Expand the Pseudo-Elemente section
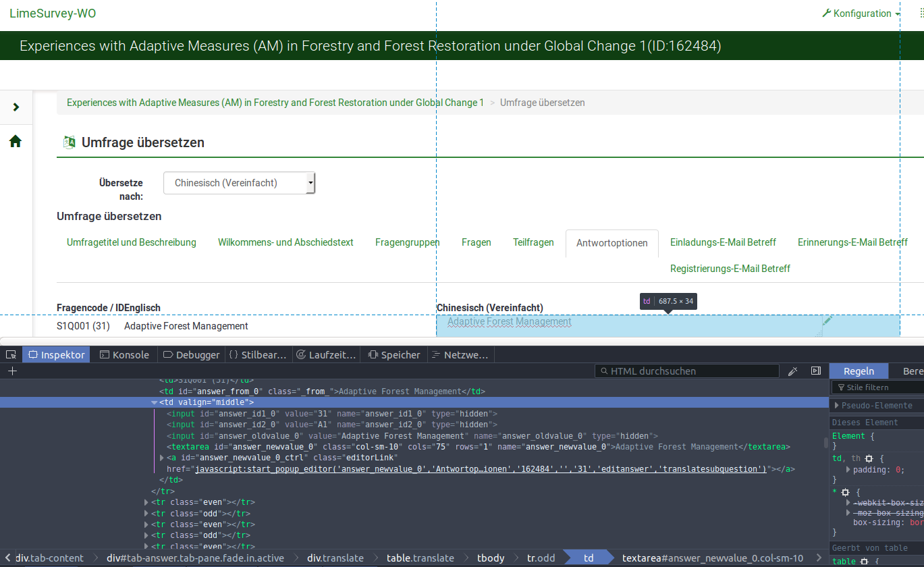Screen dimensions: 924x567 838,406
